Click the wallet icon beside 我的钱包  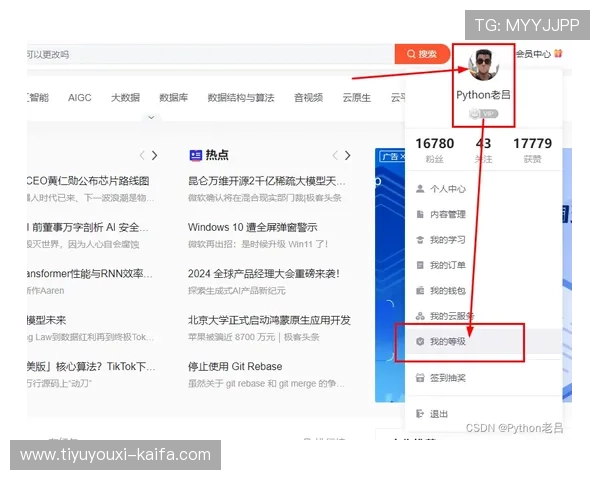coord(420,291)
